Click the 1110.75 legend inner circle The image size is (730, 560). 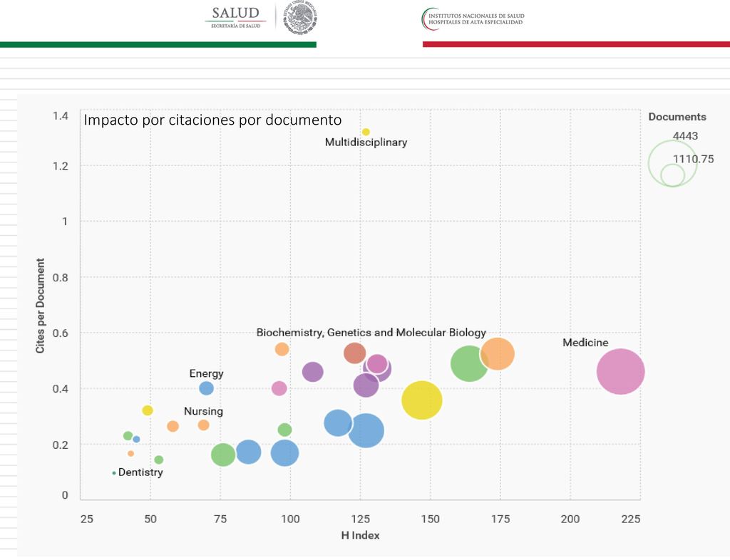pyautogui.click(x=672, y=175)
